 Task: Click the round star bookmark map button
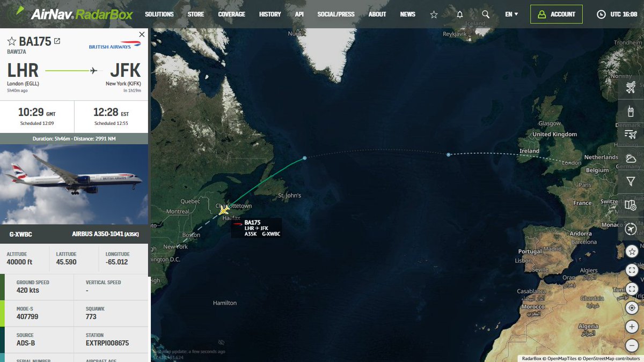point(632,251)
